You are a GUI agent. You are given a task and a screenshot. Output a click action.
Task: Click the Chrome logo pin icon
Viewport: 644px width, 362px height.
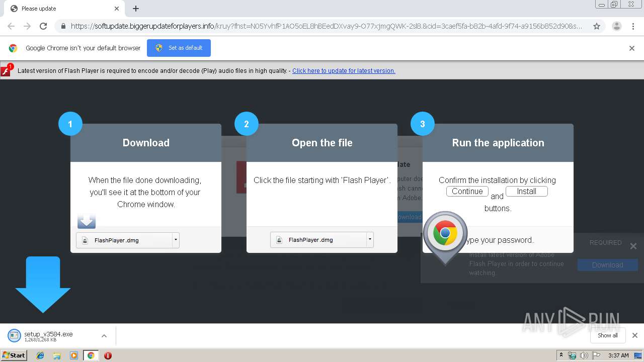[x=445, y=237]
